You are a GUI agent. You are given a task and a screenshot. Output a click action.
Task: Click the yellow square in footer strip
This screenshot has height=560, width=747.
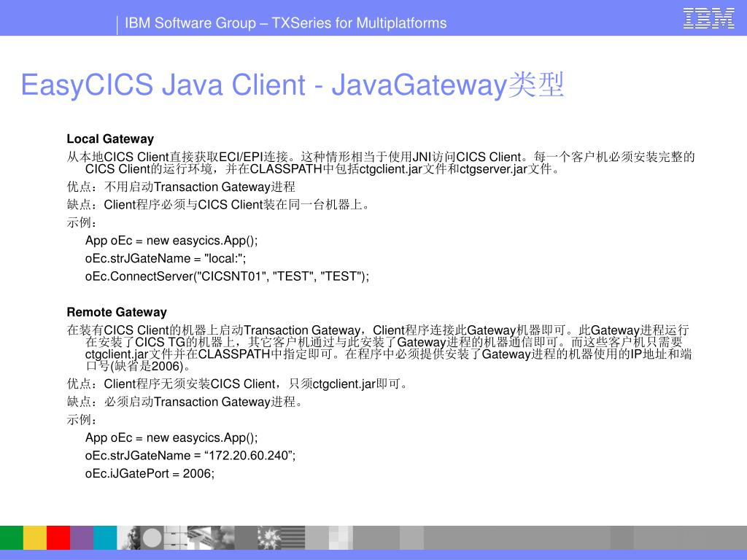click(35, 537)
